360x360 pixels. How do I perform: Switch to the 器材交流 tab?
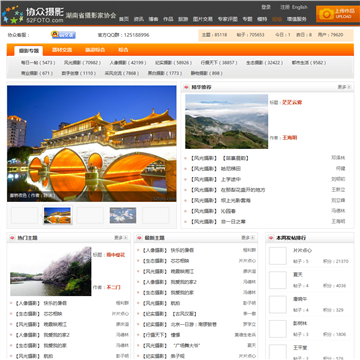tap(62, 50)
